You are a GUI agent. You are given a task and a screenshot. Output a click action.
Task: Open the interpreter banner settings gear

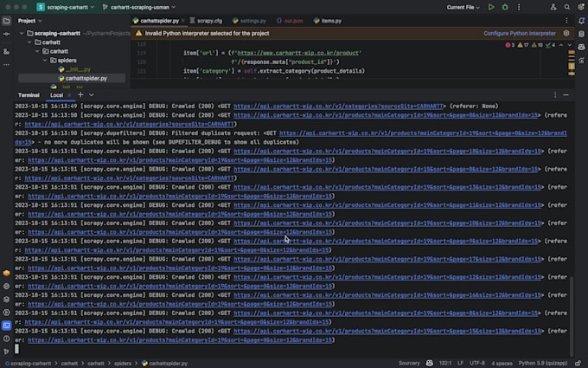click(566, 34)
